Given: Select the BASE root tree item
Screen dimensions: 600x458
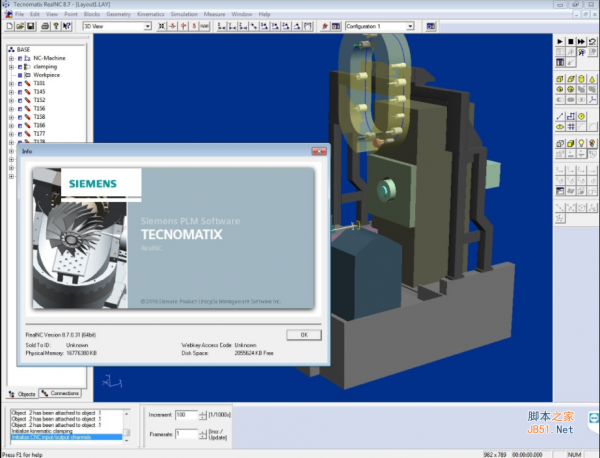Looking at the screenshot, I should (23, 49).
